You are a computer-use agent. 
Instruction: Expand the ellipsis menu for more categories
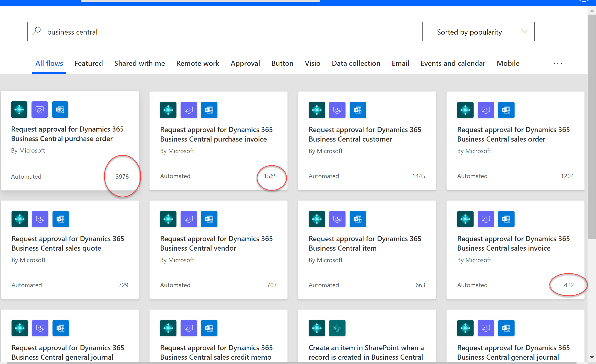[558, 63]
